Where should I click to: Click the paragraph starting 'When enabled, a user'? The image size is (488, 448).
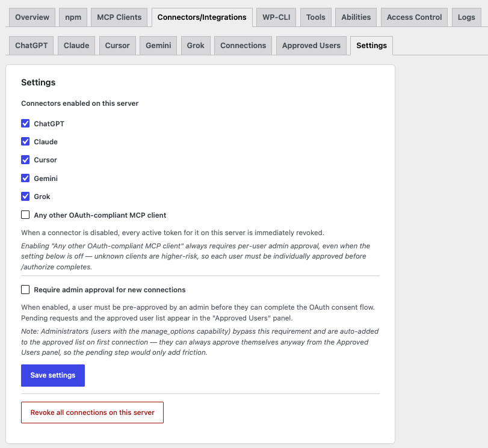[x=198, y=313]
